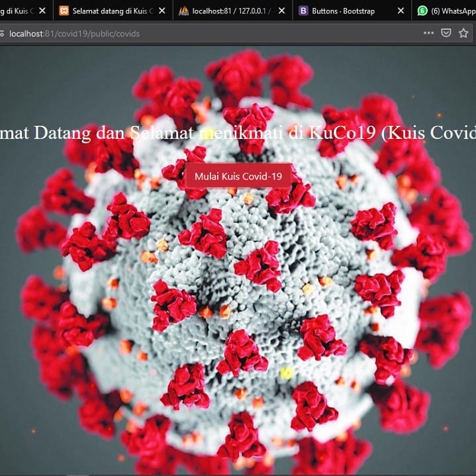Image resolution: width=476 pixels, height=476 pixels.
Task: Click the green WhatsApp favicon
Action: [x=422, y=11]
